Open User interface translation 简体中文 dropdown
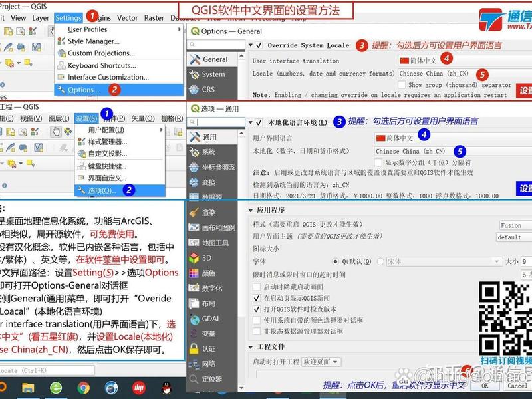The width and height of the screenshot is (532, 399). pos(465,61)
